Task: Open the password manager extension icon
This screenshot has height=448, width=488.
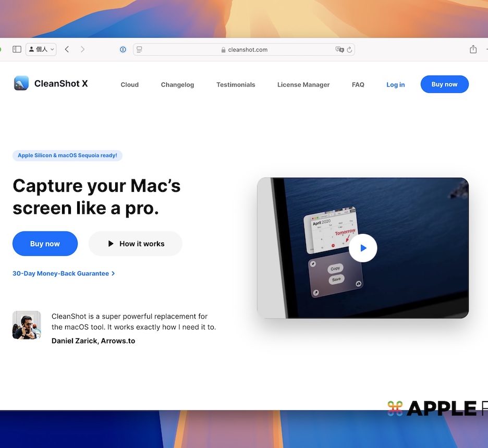Action: click(123, 50)
